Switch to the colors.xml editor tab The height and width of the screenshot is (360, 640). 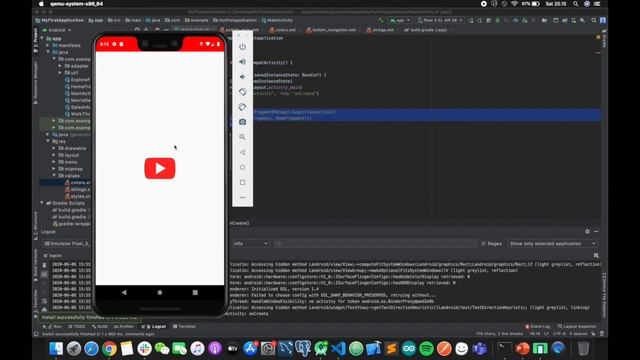click(x=282, y=30)
